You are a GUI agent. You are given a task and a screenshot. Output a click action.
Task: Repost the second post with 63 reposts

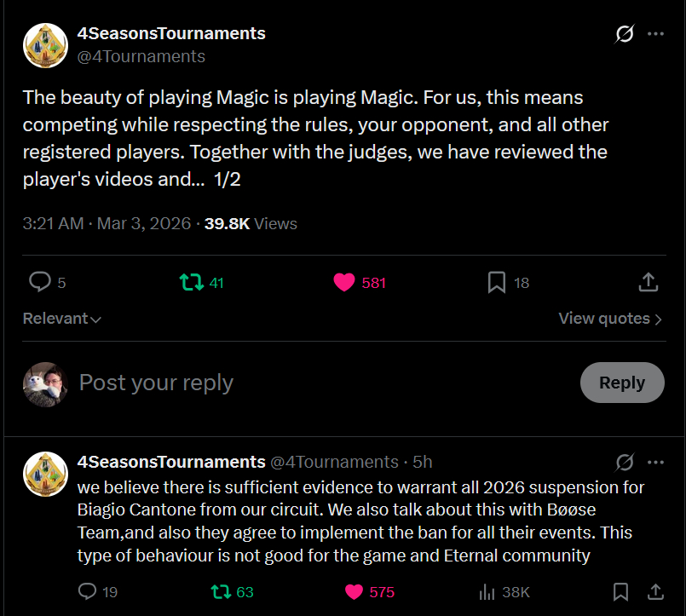pos(220,591)
